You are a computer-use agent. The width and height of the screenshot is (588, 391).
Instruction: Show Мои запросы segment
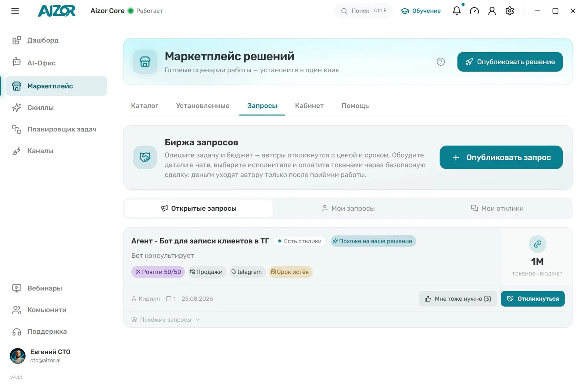tap(348, 209)
